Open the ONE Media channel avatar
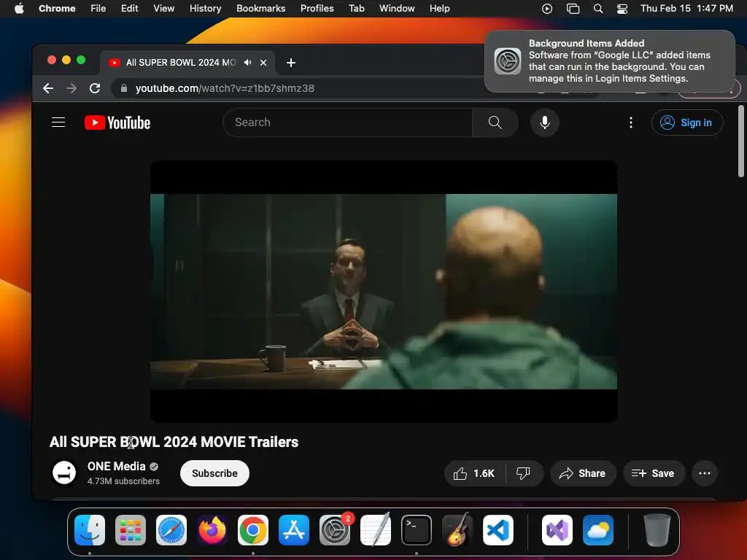The height and width of the screenshot is (560, 747). [64, 472]
